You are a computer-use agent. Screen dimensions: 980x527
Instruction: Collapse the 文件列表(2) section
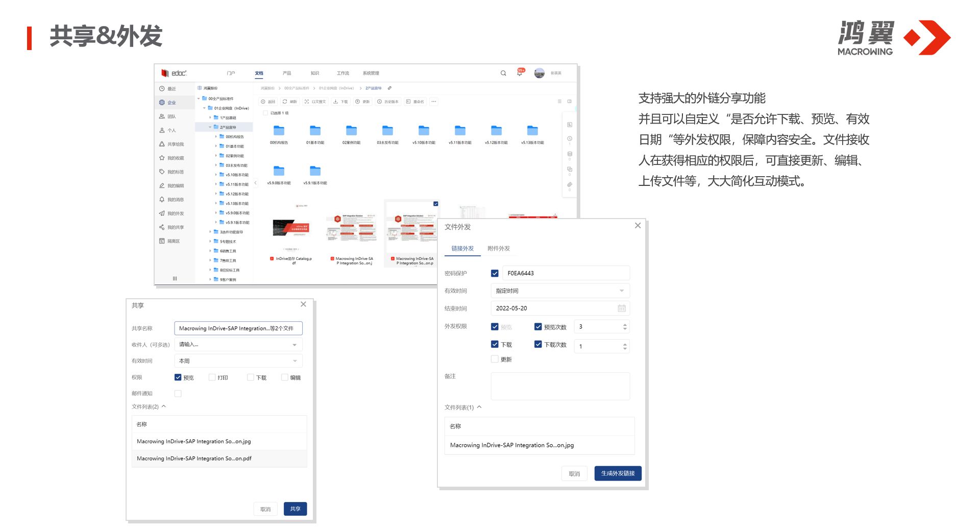pyautogui.click(x=164, y=406)
